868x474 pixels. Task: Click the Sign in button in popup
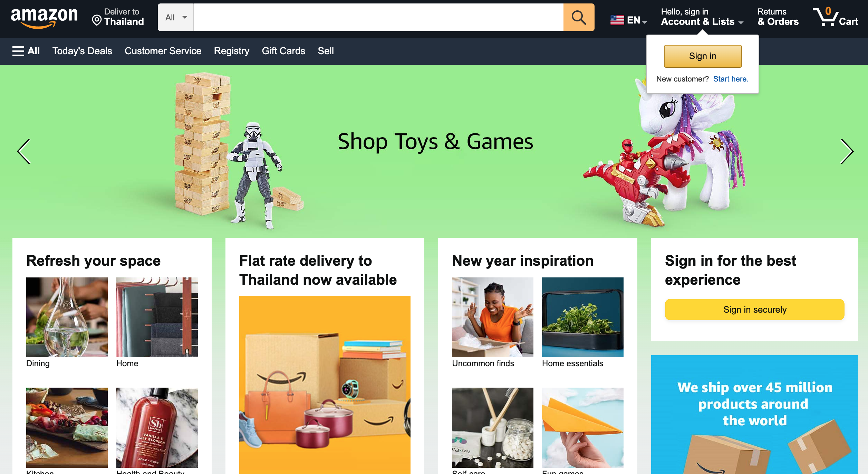(703, 56)
